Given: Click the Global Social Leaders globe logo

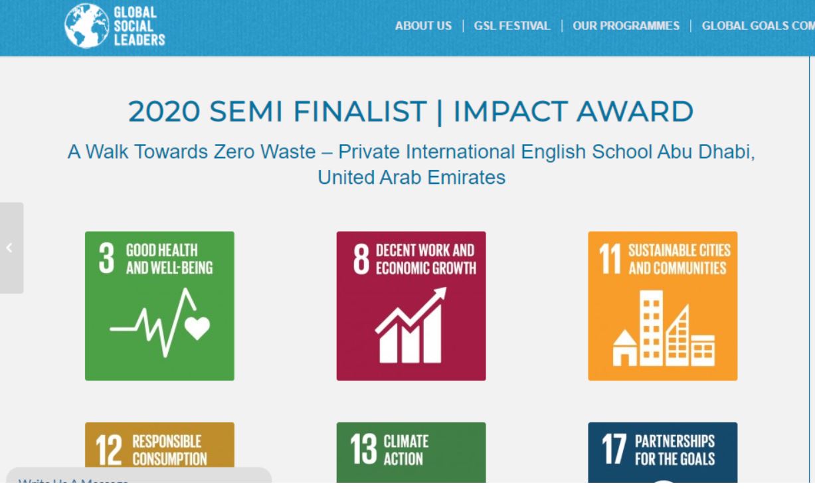Looking at the screenshot, I should (x=87, y=26).
